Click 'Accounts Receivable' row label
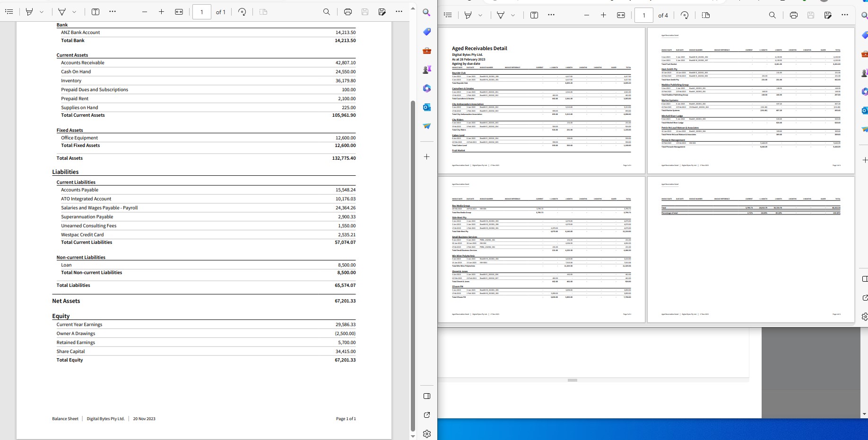 83,63
